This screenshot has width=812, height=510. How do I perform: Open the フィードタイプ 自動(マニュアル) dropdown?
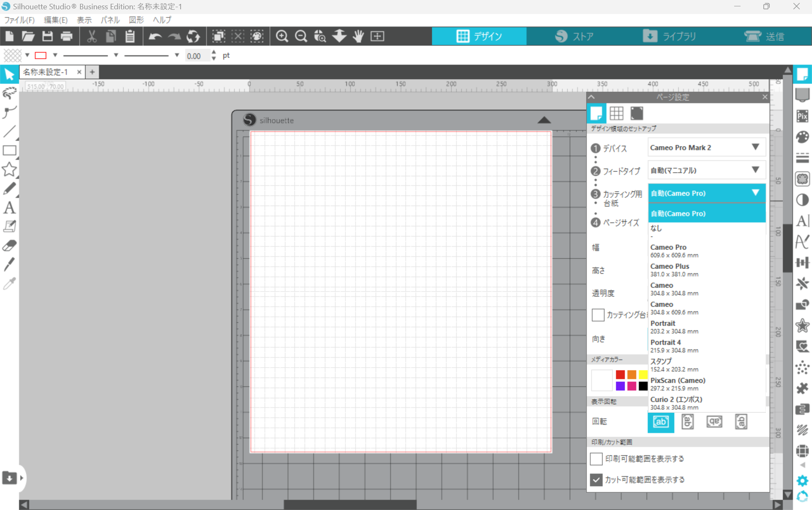pos(706,170)
